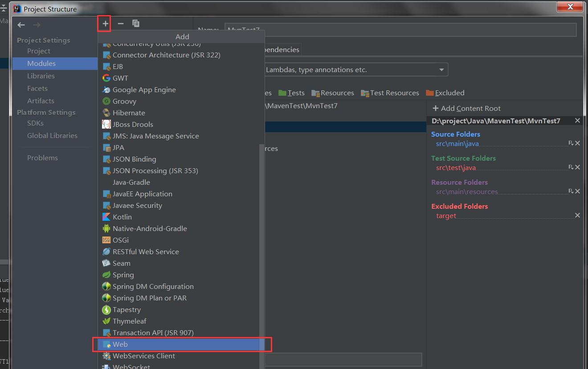Screen dimensions: 588x369
Task: Click the Kotlin logo icon
Action: pyautogui.click(x=106, y=217)
